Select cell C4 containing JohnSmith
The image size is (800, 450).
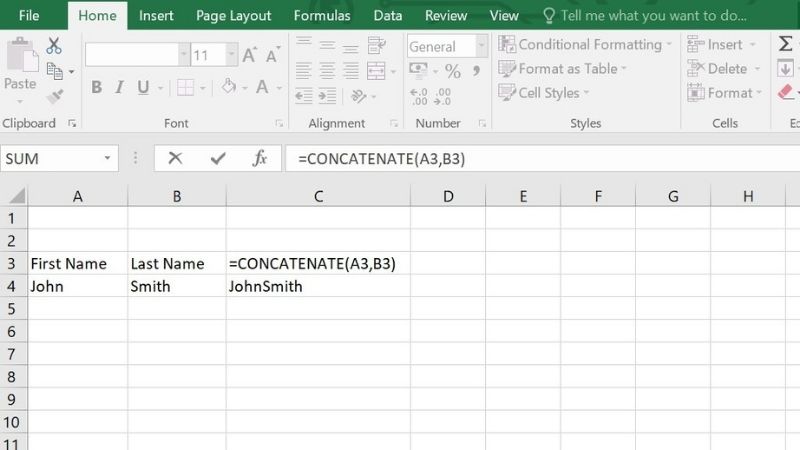[318, 287]
